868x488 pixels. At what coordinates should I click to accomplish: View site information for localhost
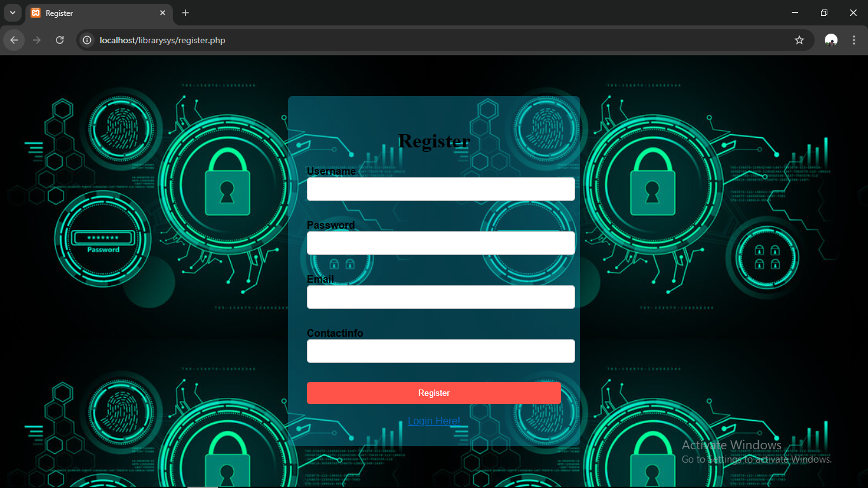88,40
